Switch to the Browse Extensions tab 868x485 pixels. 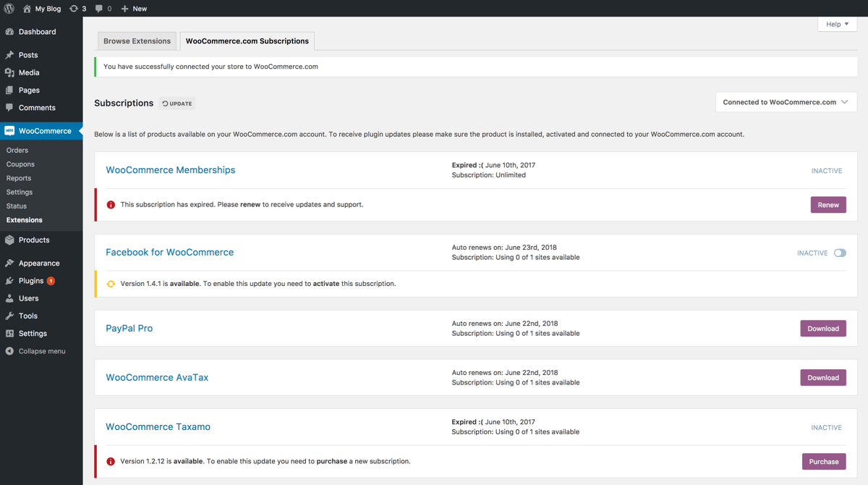coord(137,41)
